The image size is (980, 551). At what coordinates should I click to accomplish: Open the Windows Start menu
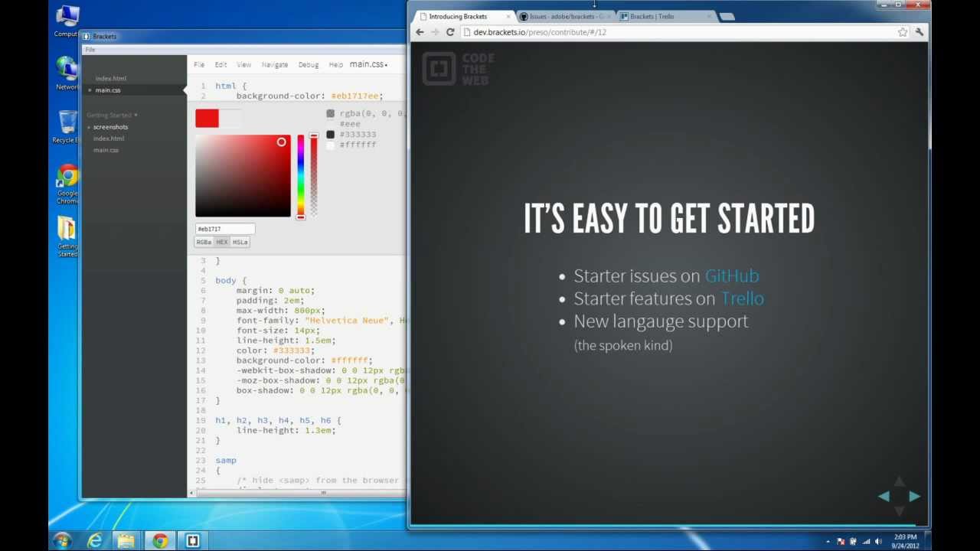62,540
